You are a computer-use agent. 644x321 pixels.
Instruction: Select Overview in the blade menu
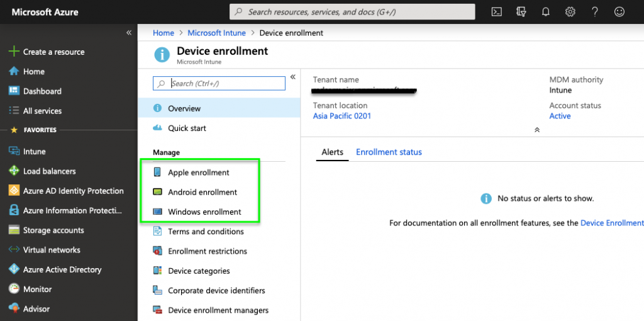coord(219,108)
